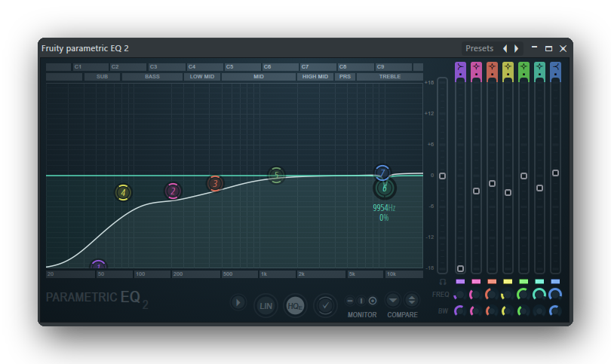The image size is (611, 364).
Task: Go to previous preset
Action: (505, 48)
